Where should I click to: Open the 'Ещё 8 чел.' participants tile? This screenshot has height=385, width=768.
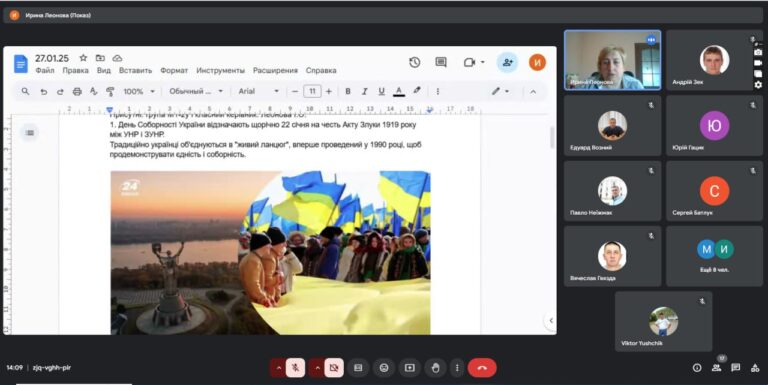pos(714,256)
